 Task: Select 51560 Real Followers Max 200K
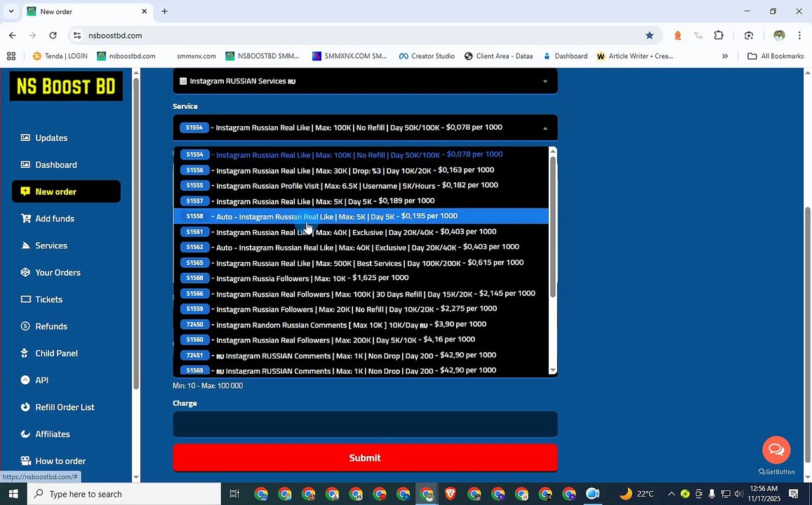361,339
